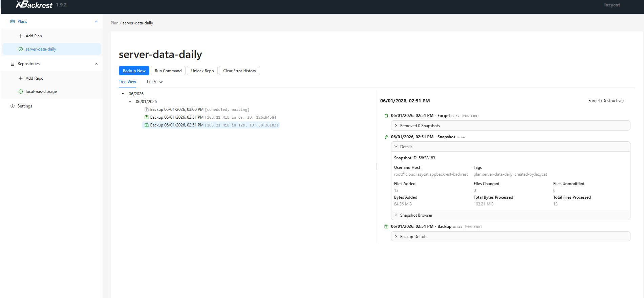Click the Settings gear icon
The height and width of the screenshot is (298, 644).
[x=13, y=106]
